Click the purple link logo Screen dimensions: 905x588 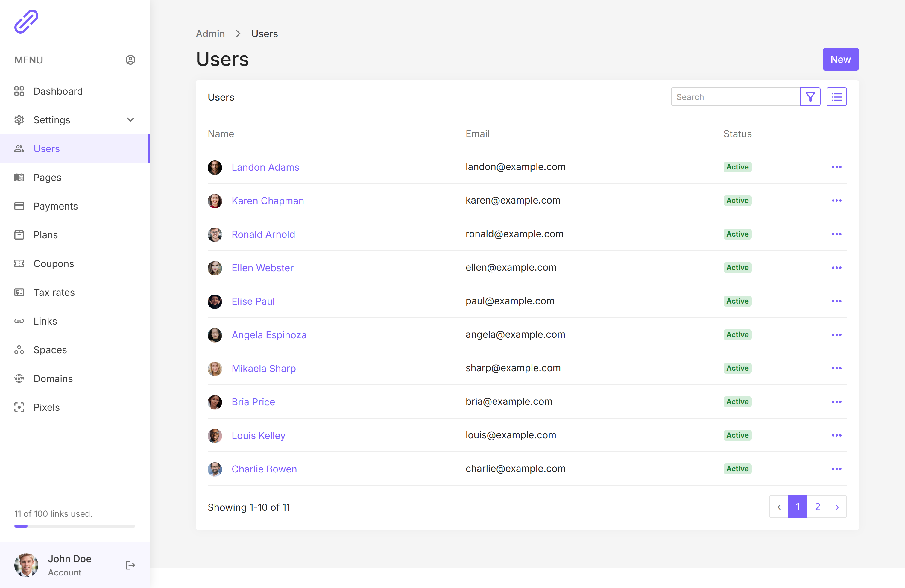click(x=26, y=22)
